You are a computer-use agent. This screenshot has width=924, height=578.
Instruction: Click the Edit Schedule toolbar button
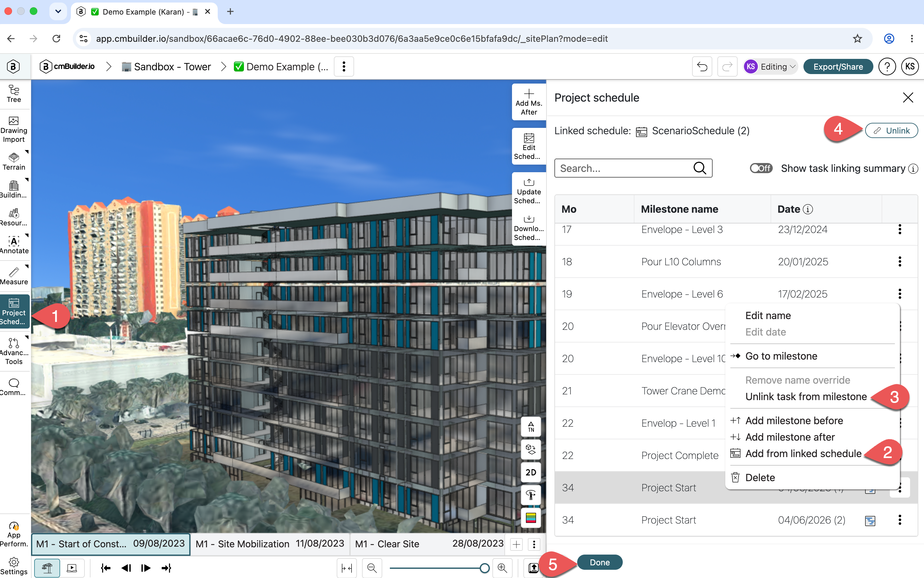pos(529,147)
